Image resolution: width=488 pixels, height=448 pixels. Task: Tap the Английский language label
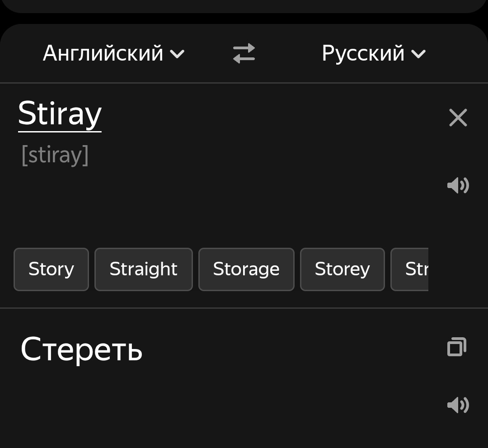(x=103, y=53)
